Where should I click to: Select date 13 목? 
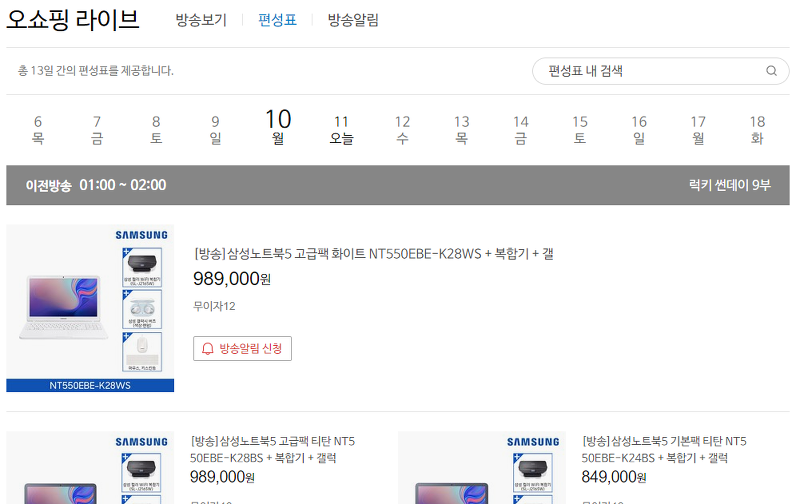point(461,130)
